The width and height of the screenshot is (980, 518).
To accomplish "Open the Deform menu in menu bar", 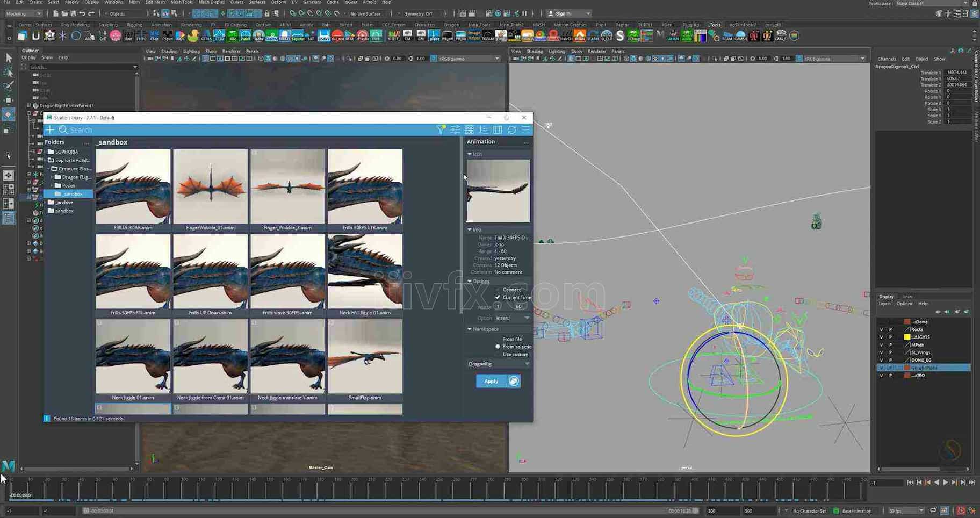I will 278,2.
